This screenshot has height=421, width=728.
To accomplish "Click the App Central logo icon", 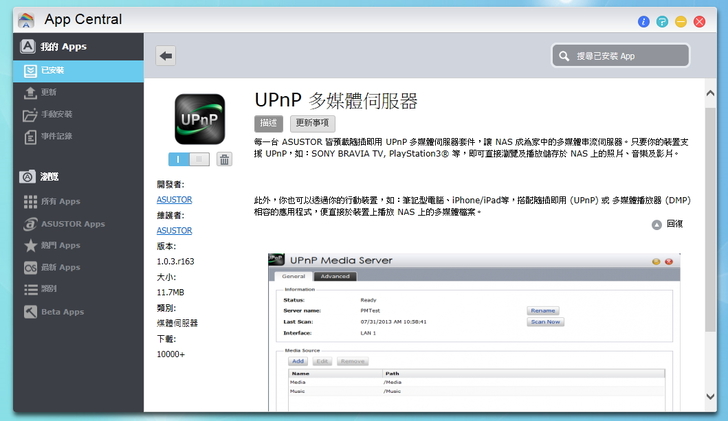I will click(x=26, y=20).
